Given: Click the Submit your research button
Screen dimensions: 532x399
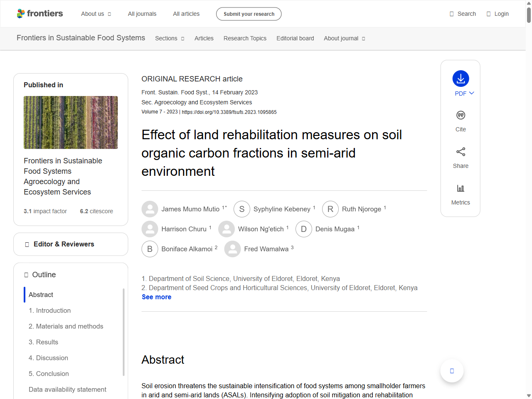Looking at the screenshot, I should [x=249, y=13].
